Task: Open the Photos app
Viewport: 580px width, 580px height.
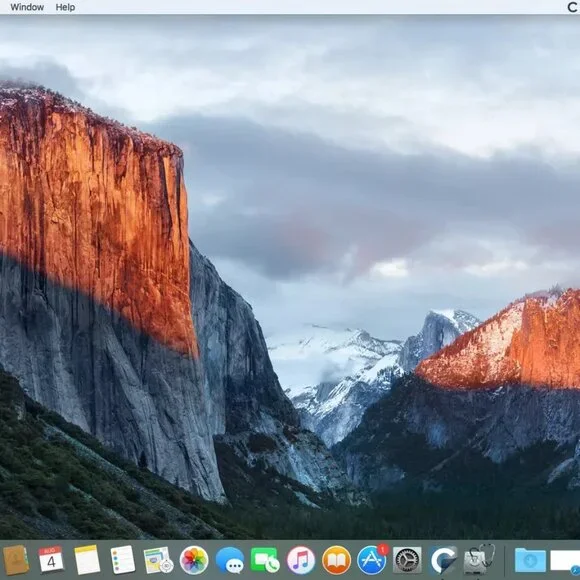Action: pyautogui.click(x=194, y=560)
